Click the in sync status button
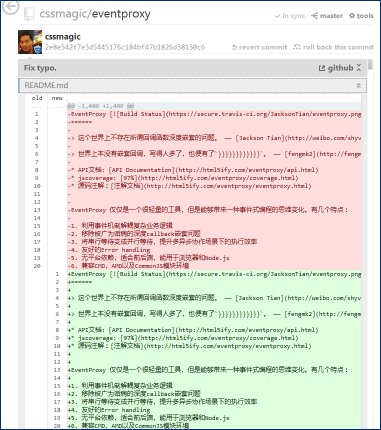Screen dimensions: 381x430 click(x=290, y=16)
